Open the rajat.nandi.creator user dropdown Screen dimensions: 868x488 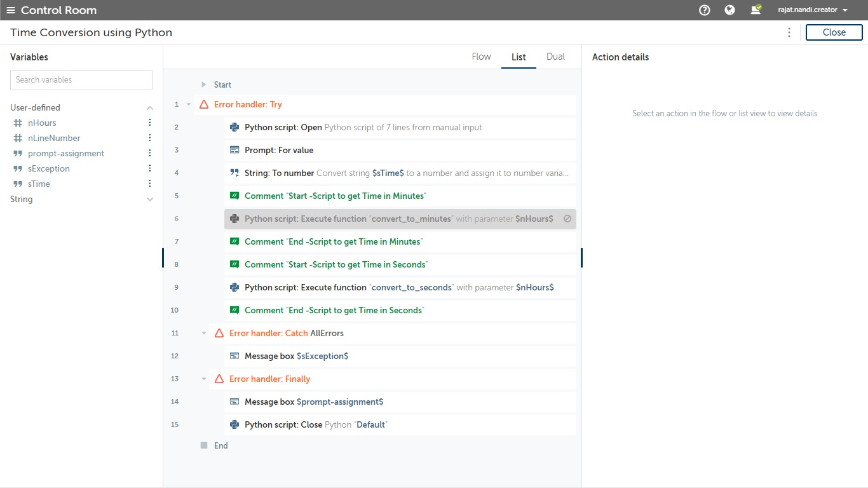(x=813, y=10)
